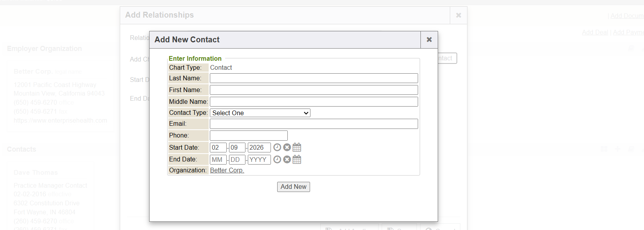The image size is (644, 230).
Task: Focus the End Date YYYY field
Action: pyautogui.click(x=259, y=160)
